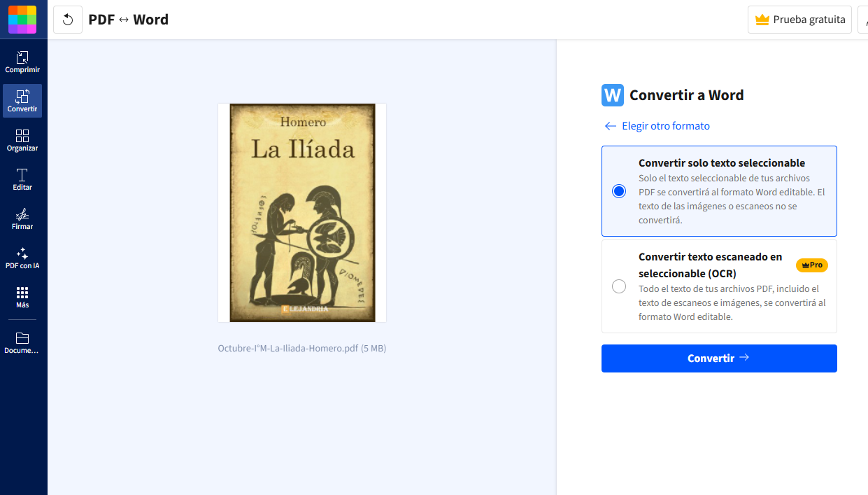Show more tools via Más
Viewport: 868px width, 495px height.
pyautogui.click(x=22, y=297)
